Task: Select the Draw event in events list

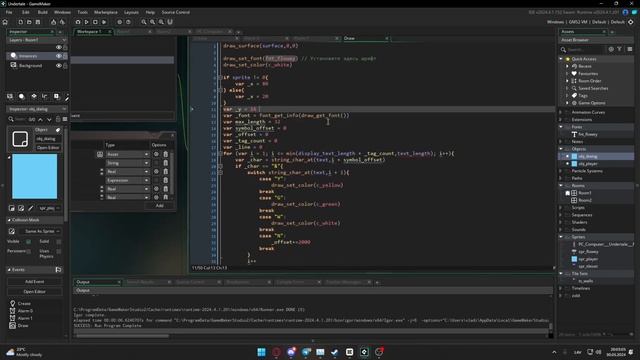Action: point(23,326)
